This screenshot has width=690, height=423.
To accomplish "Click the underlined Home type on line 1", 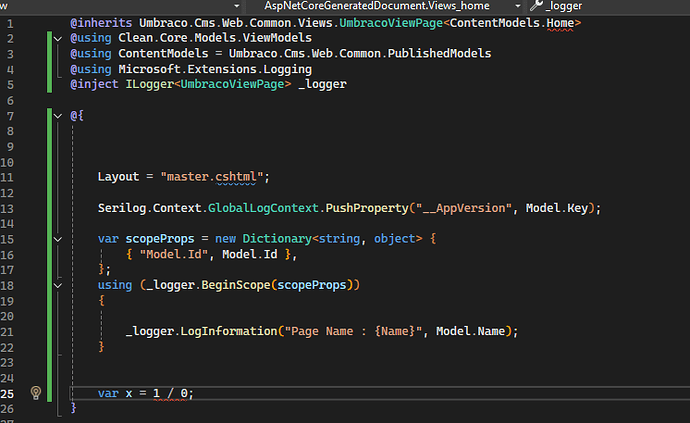I will (x=560, y=23).
